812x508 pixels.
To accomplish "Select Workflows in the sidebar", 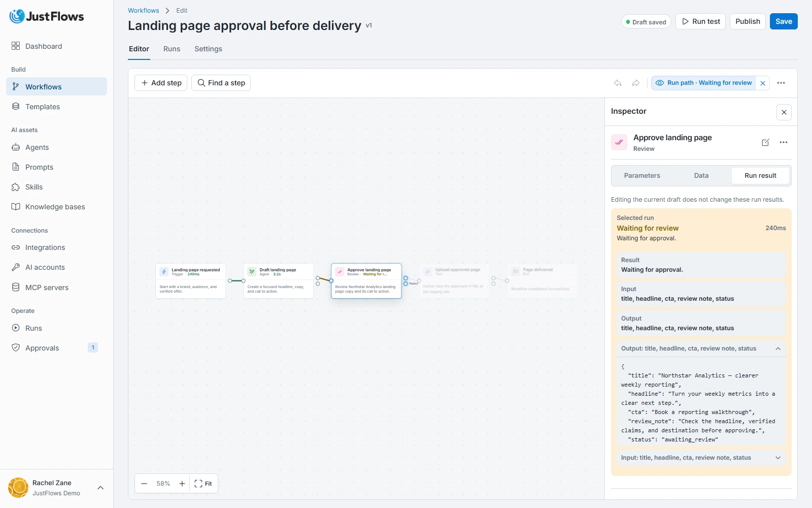I will coord(56,86).
